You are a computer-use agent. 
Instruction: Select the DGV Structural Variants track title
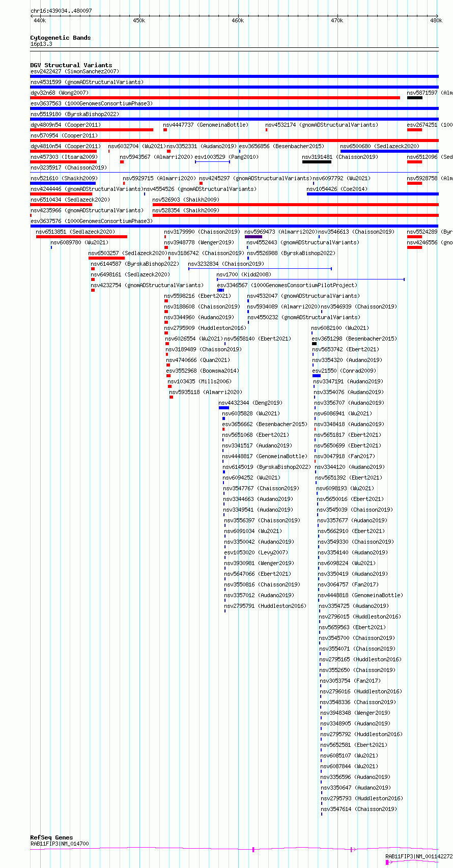click(x=71, y=65)
